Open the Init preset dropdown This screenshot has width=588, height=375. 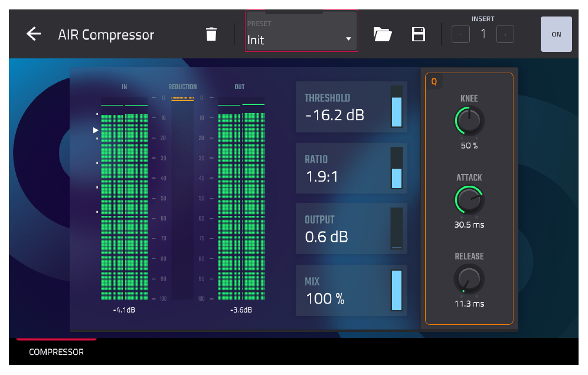302,31
